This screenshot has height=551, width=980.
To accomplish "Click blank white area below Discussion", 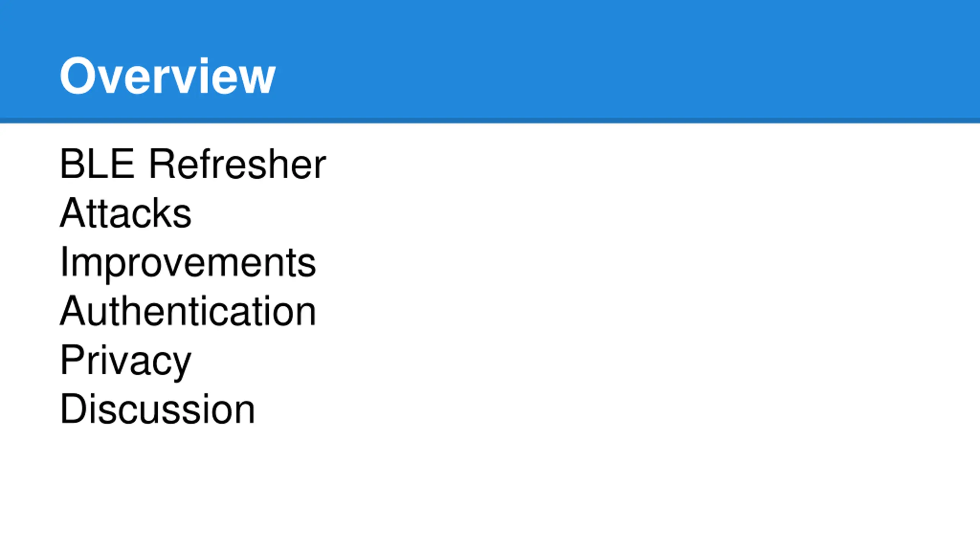I will 490,490.
